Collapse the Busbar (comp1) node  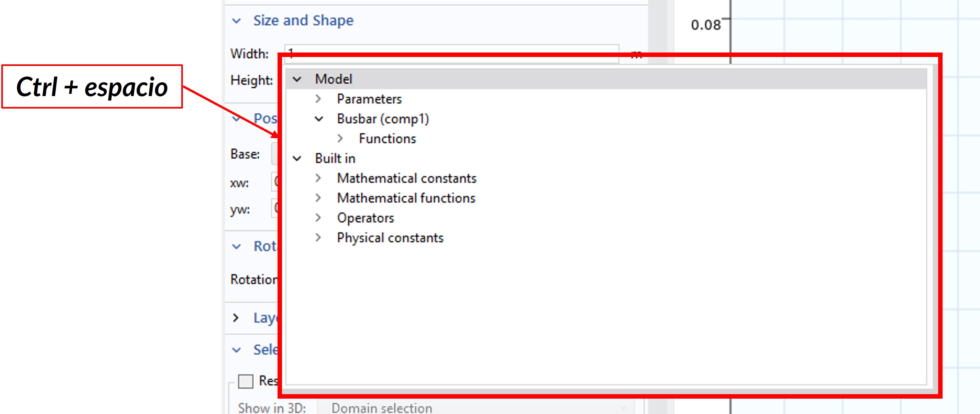(x=319, y=119)
